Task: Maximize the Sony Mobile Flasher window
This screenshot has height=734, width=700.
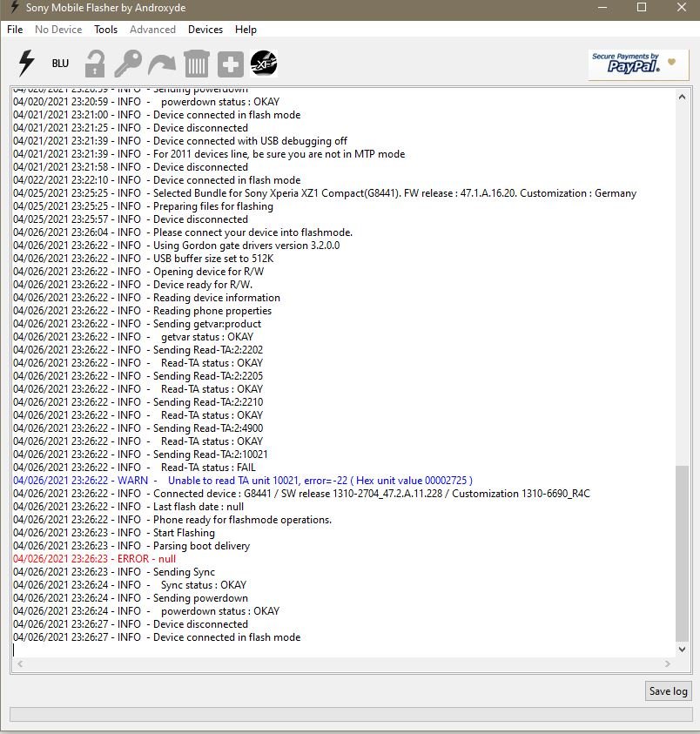Action: 642,8
